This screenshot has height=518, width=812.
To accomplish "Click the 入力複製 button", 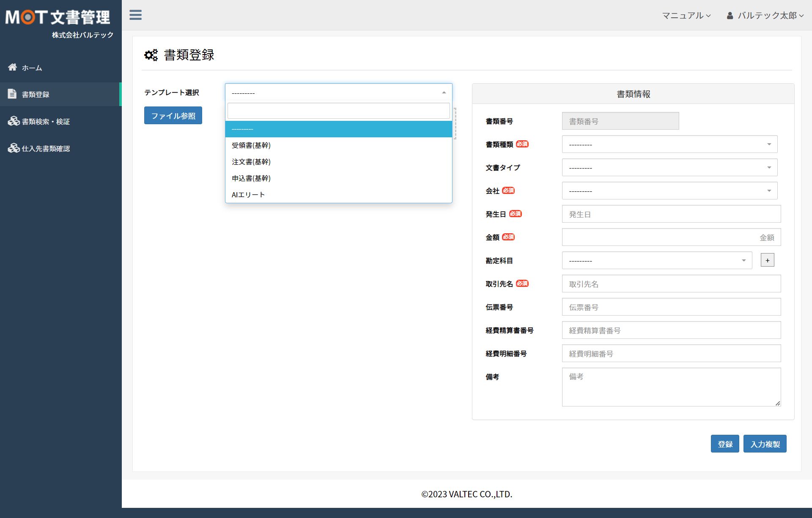I will pos(765,444).
